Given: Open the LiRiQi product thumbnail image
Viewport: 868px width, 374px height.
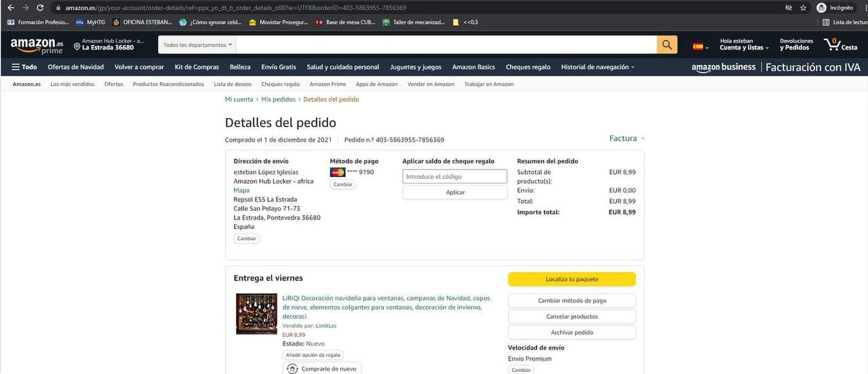Looking at the screenshot, I should [x=256, y=314].
